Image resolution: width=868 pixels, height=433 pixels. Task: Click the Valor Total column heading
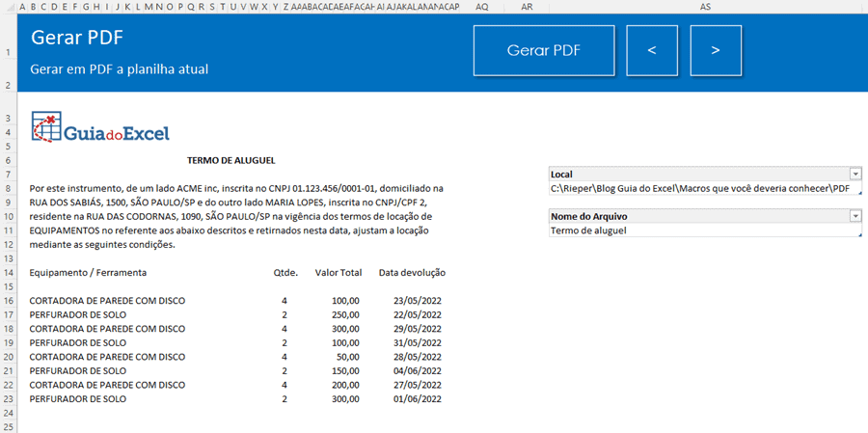[x=338, y=273]
